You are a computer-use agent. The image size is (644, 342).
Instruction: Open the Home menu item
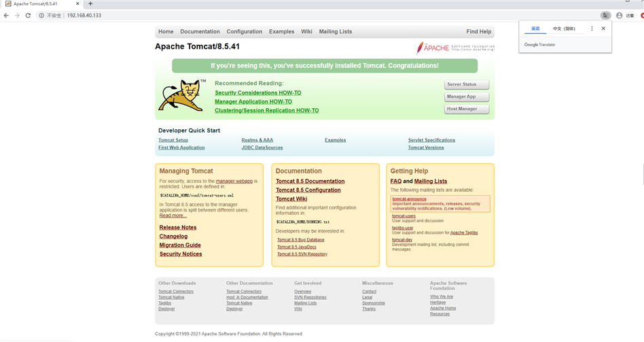166,32
